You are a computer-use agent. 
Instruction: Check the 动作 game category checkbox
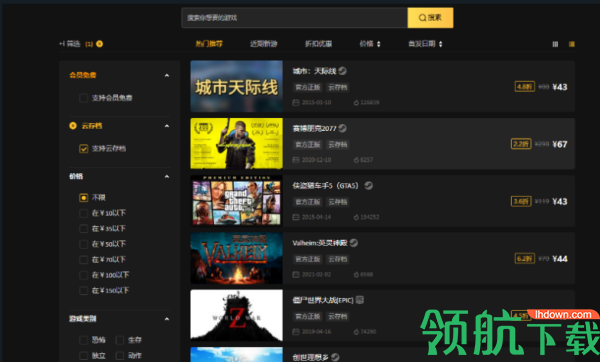[x=120, y=355]
